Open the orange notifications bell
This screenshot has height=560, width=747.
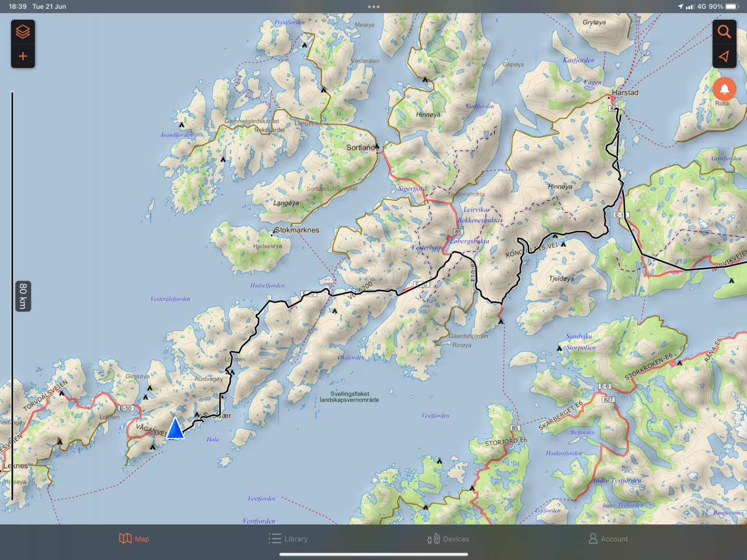[724, 89]
